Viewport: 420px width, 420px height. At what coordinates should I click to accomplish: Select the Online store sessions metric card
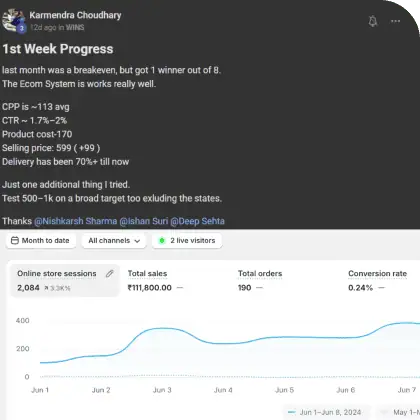(x=65, y=280)
